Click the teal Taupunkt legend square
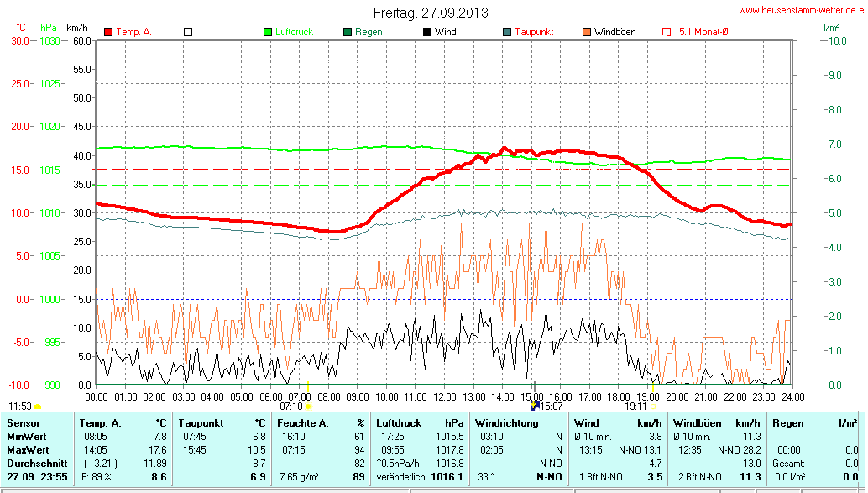Screen dimensions: 868x493 [x=507, y=32]
